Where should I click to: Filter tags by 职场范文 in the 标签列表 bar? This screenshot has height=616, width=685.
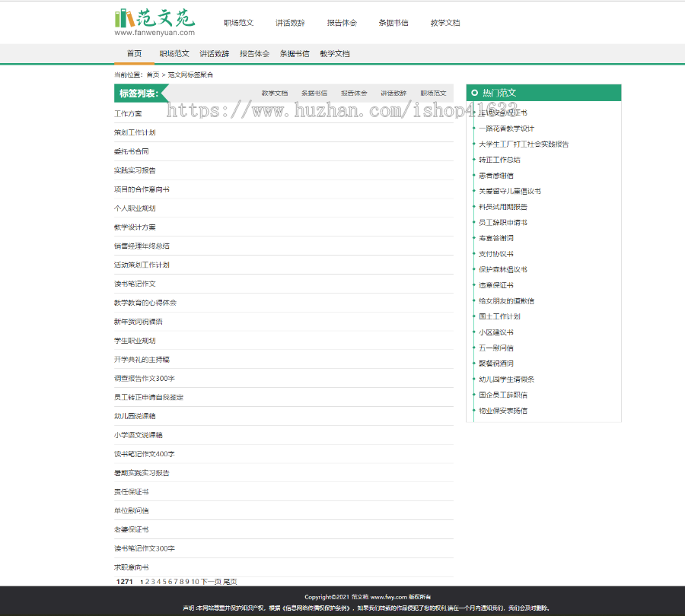tap(433, 93)
